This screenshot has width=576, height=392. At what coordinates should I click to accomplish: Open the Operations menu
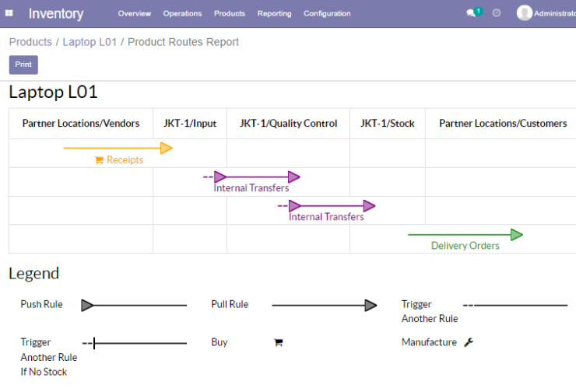coord(183,13)
